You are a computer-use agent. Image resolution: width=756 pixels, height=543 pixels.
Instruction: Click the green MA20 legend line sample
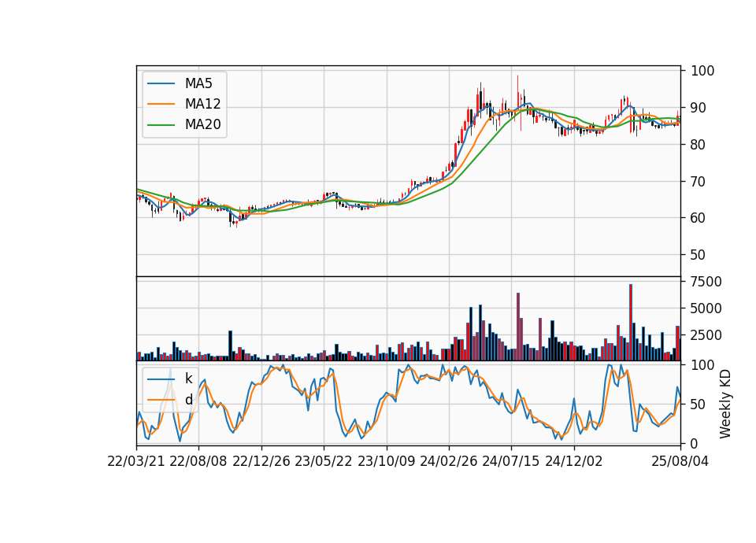[161, 124]
